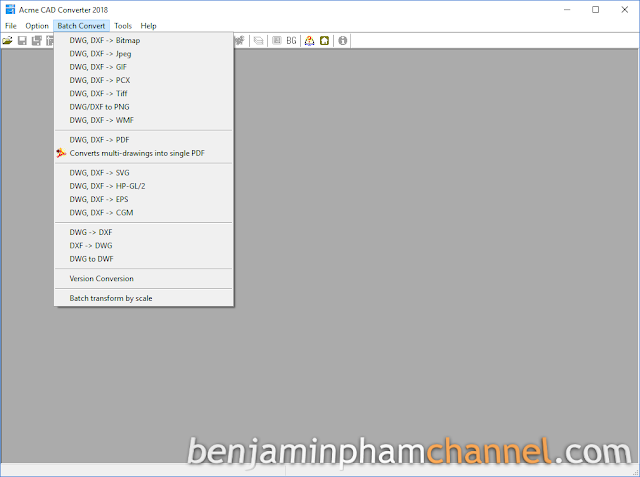Screen dimensions: 640x477
Task: Choose DWG, DXF -> GIF
Action: tap(144, 67)
